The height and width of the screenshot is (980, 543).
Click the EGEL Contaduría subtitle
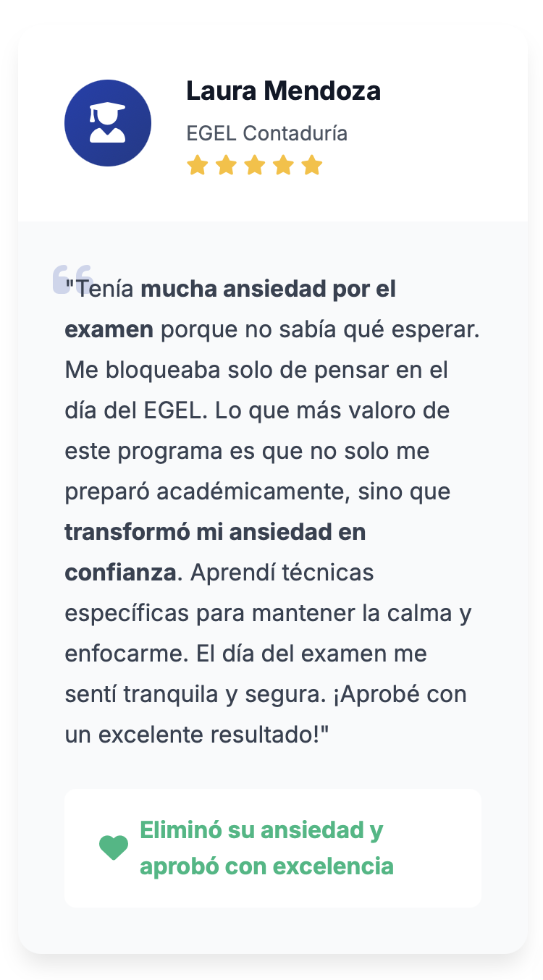coord(266,134)
